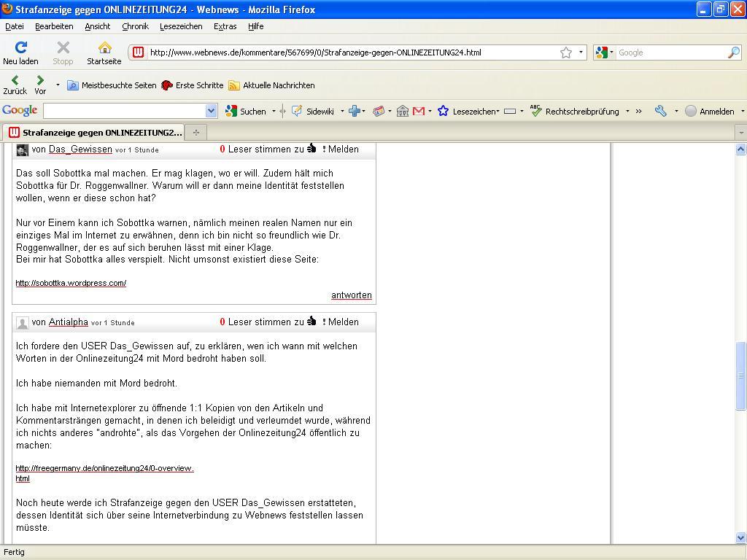The height and width of the screenshot is (560, 747).
Task: Go to Startseite home icon
Action: (x=104, y=48)
